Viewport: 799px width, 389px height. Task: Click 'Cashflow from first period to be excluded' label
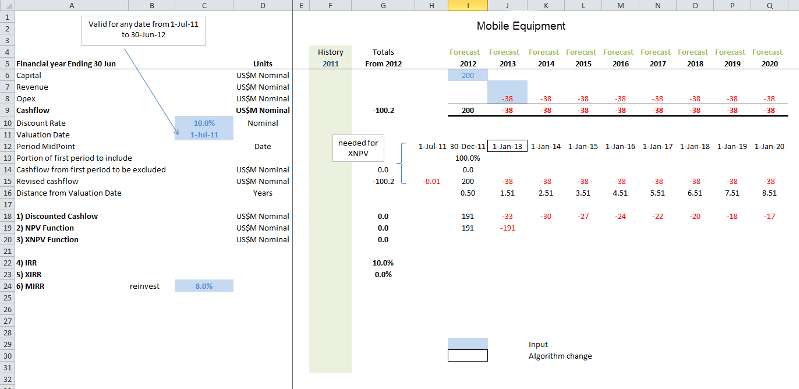91,169
